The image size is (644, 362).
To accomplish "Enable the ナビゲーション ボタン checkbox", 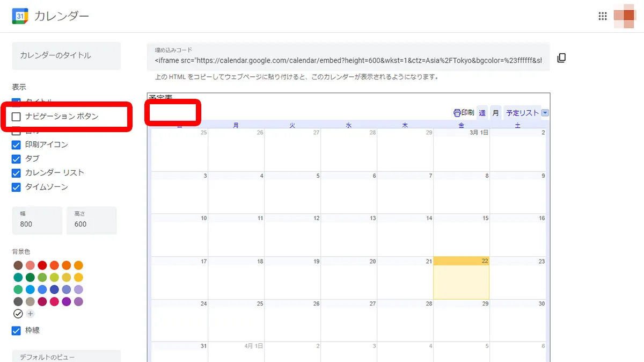I will (17, 117).
